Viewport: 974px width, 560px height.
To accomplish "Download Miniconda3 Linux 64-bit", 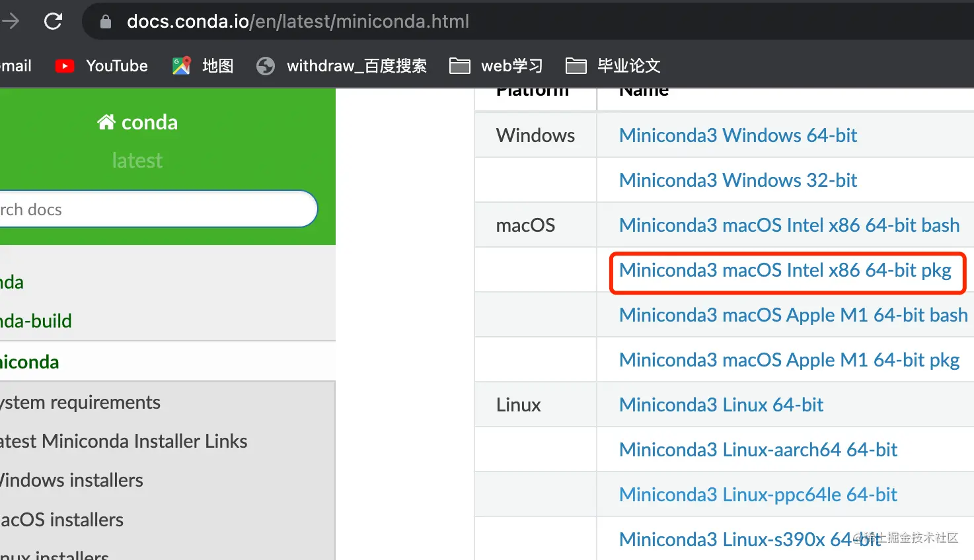I will [721, 405].
